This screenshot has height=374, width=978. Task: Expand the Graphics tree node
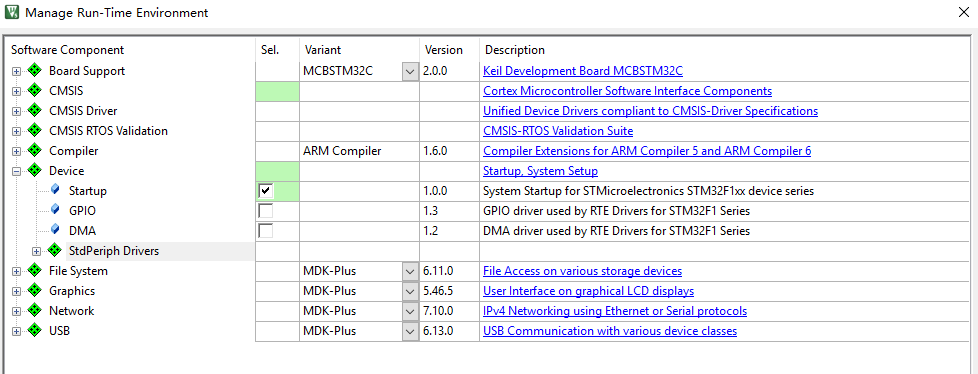coord(16,291)
